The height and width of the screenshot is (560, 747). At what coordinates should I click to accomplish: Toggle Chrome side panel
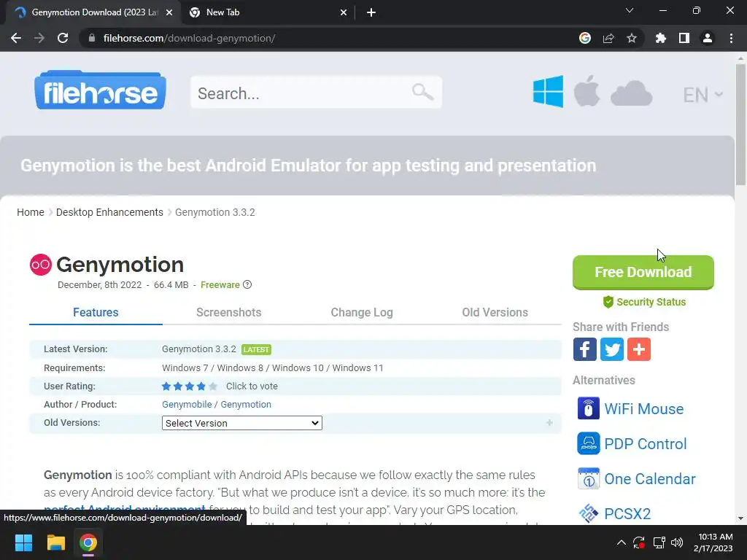pos(684,38)
